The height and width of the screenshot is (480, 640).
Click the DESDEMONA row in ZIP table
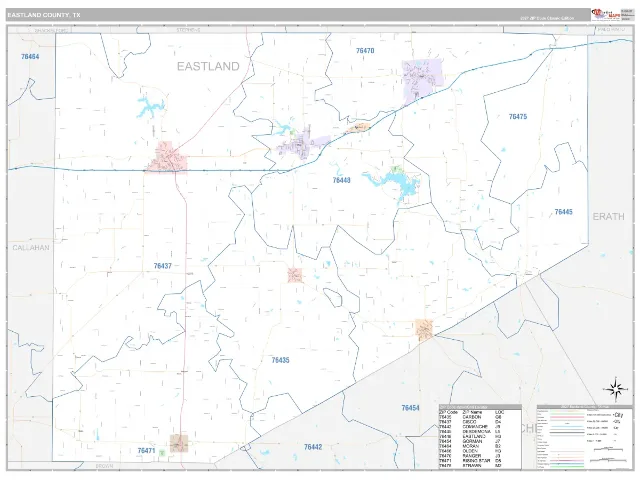click(x=470, y=431)
